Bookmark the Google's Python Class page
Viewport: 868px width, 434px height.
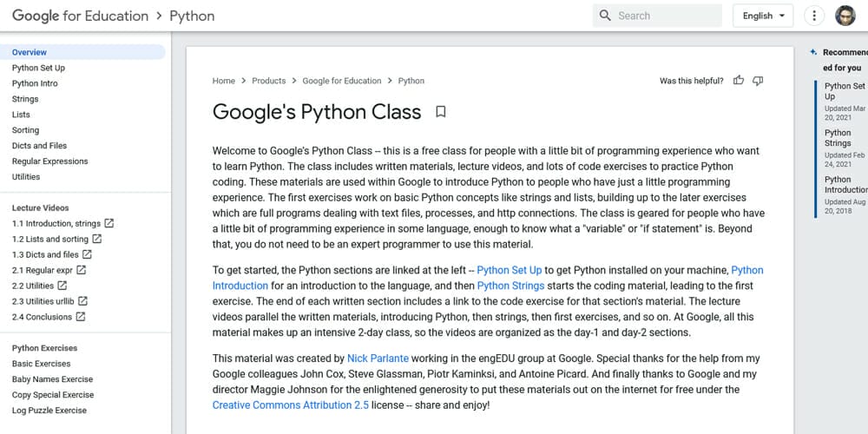click(x=441, y=112)
